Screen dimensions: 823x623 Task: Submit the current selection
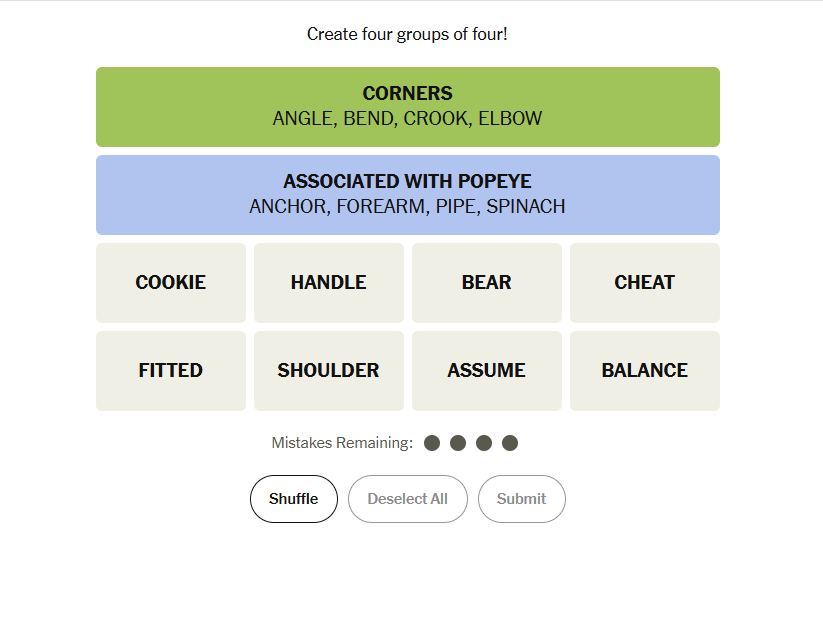click(x=522, y=499)
